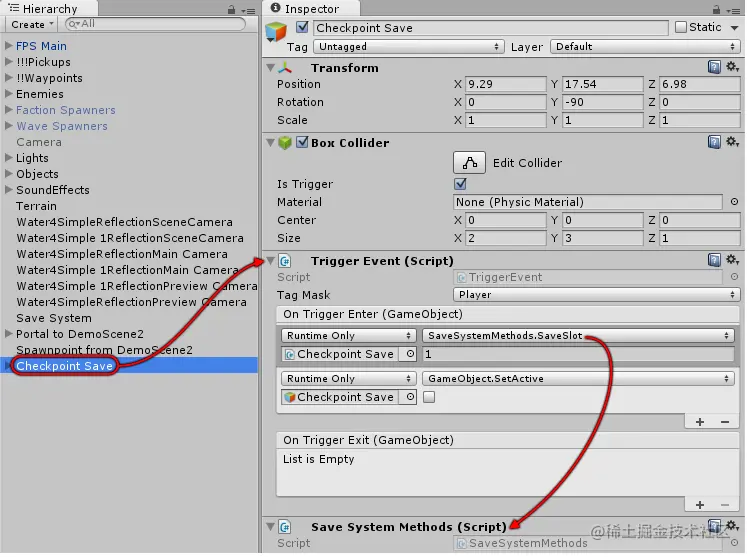The image size is (747, 557).
Task: Open Trigger Event script help icon
Action: click(714, 260)
